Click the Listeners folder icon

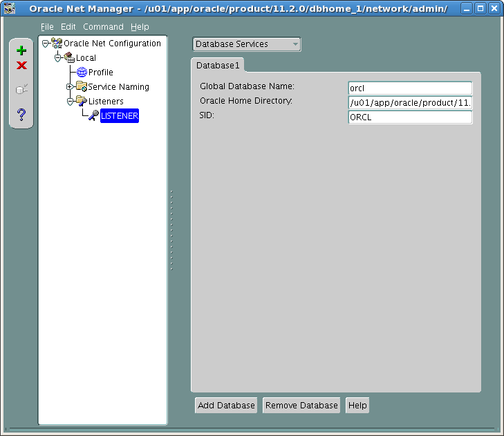tap(82, 101)
